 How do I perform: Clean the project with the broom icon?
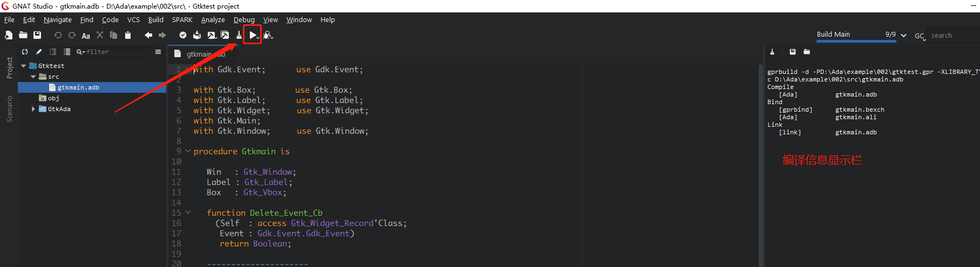[x=239, y=35]
